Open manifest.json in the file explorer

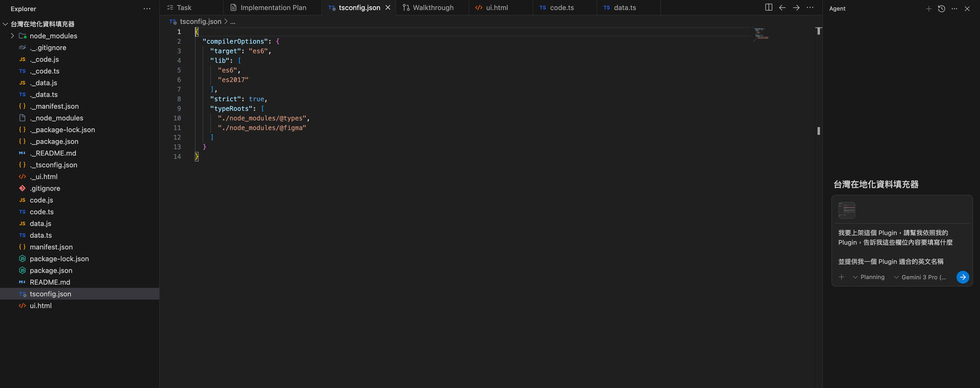tap(51, 247)
